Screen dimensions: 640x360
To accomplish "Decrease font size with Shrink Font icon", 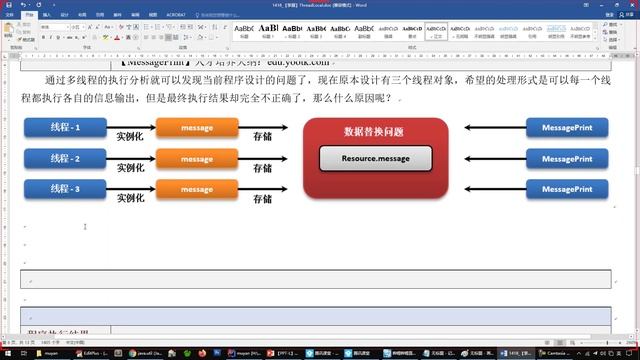I will coord(97,27).
